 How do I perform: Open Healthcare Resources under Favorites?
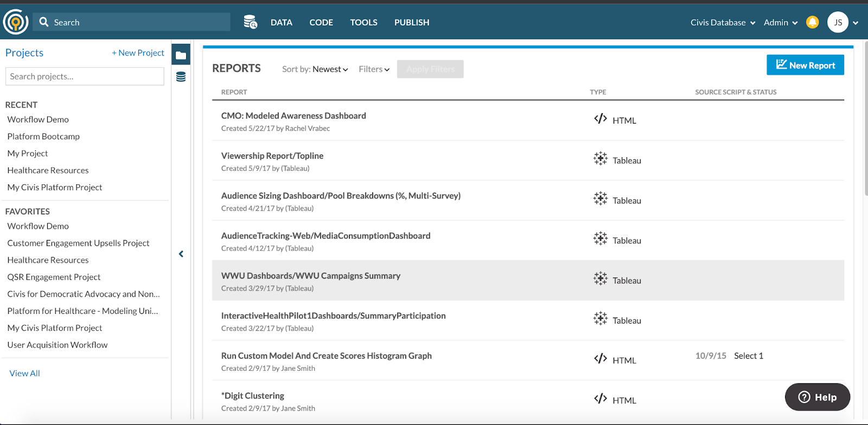pyautogui.click(x=48, y=260)
